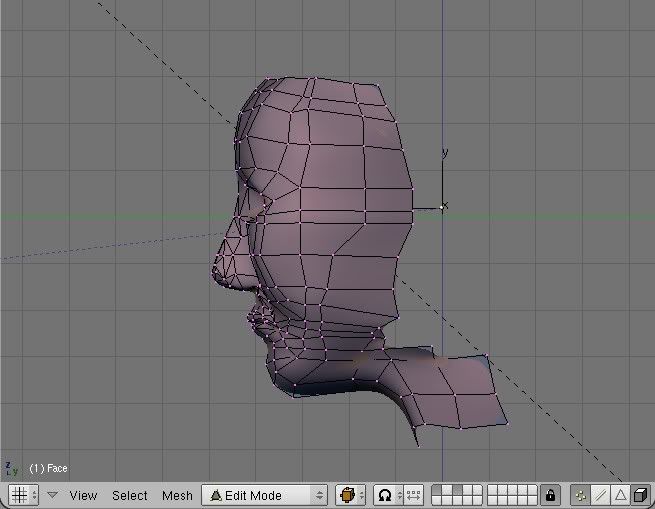Switch to vertex select mode
Screen dimensions: 655x509
(x=581, y=495)
